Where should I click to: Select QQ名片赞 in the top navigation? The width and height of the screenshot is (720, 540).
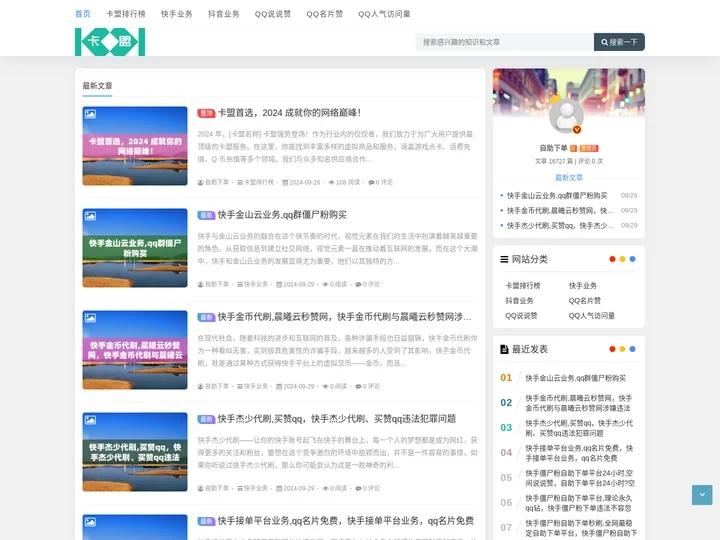pyautogui.click(x=325, y=14)
